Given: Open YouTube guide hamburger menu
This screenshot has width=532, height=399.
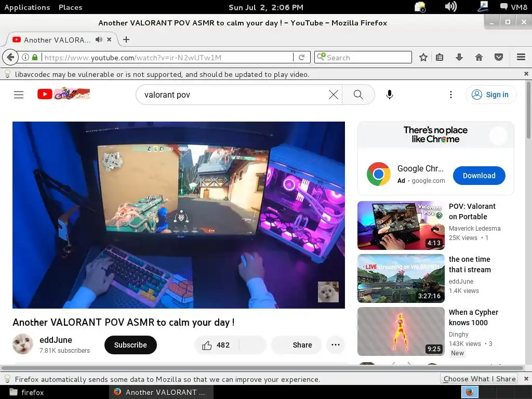Looking at the screenshot, I should point(19,95).
